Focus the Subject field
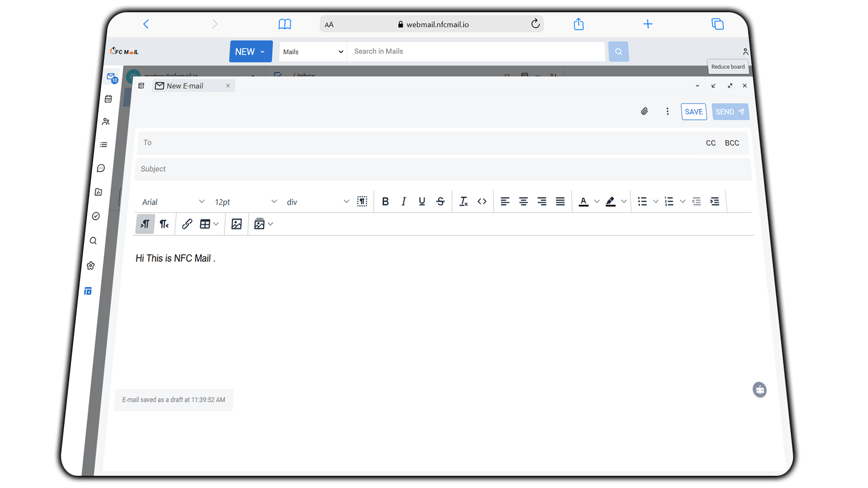The height and width of the screenshot is (488, 868). 443,169
